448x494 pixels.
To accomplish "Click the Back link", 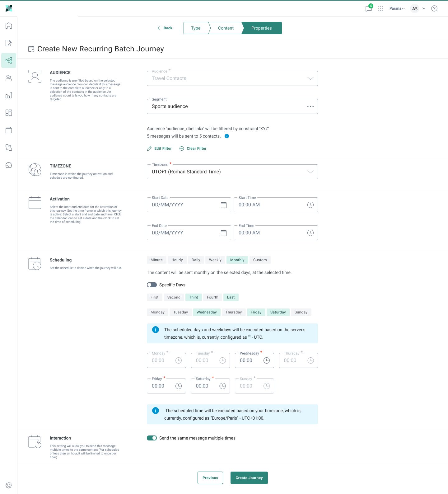I will (165, 28).
